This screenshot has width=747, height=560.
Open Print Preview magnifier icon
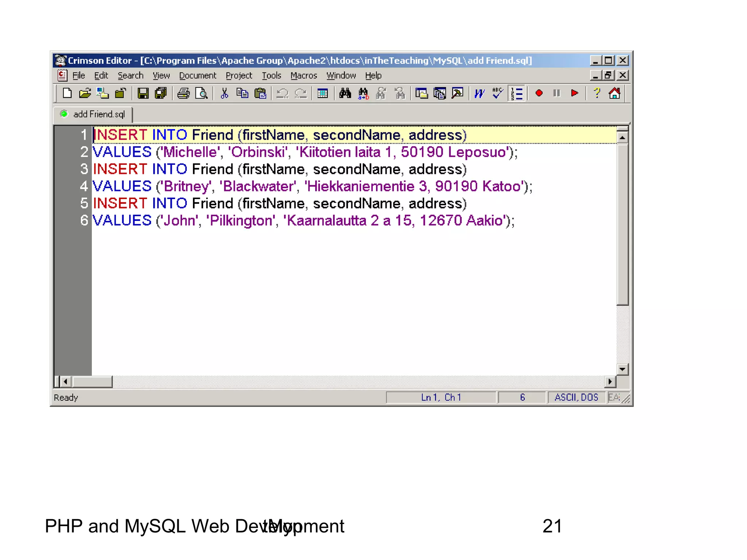[201, 93]
